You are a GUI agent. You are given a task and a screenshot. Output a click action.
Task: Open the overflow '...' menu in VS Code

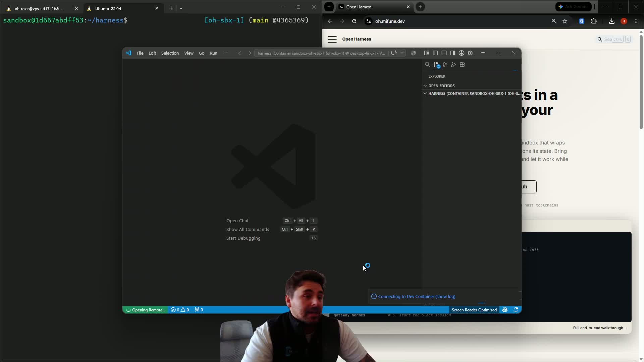coord(226,53)
